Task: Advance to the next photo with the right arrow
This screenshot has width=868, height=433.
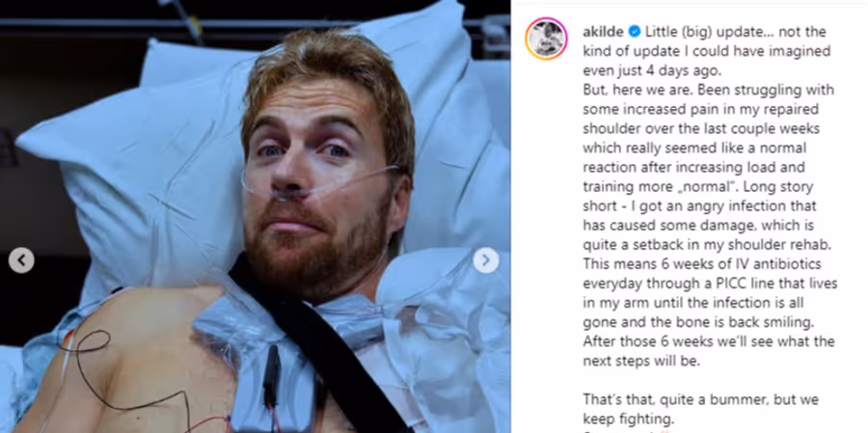Action: pos(485,260)
